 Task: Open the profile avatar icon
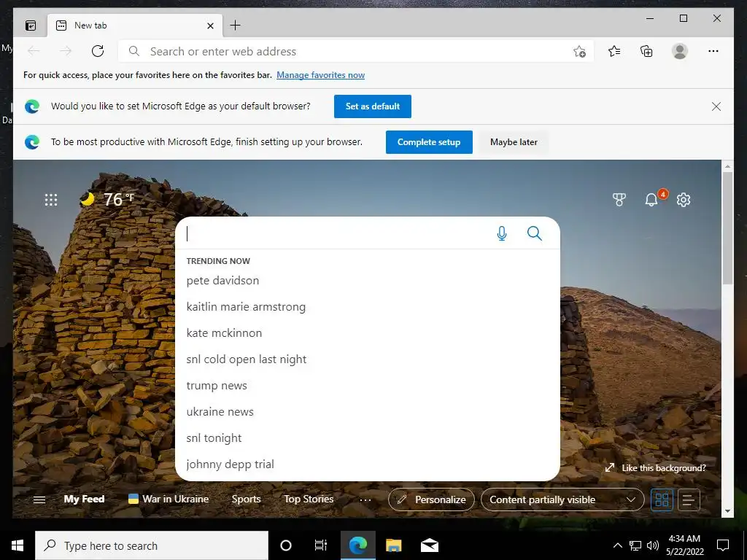coord(680,51)
